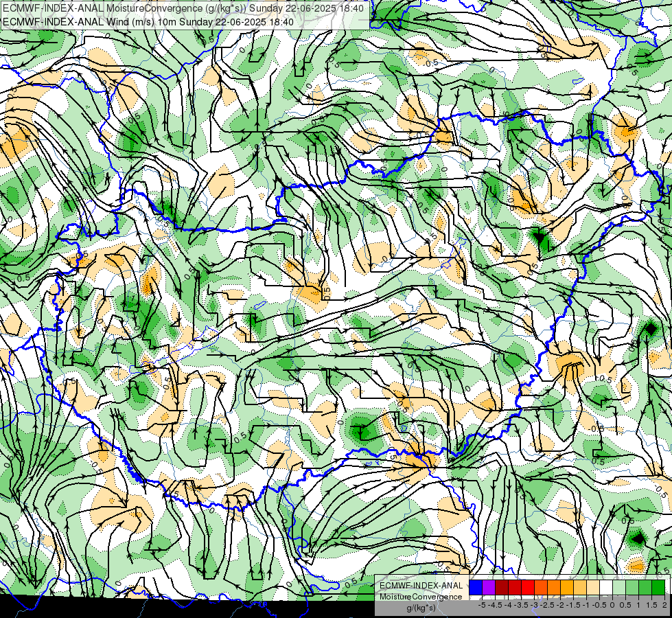
Task: Click the Wind 10m title line at top
Action: pos(148,21)
